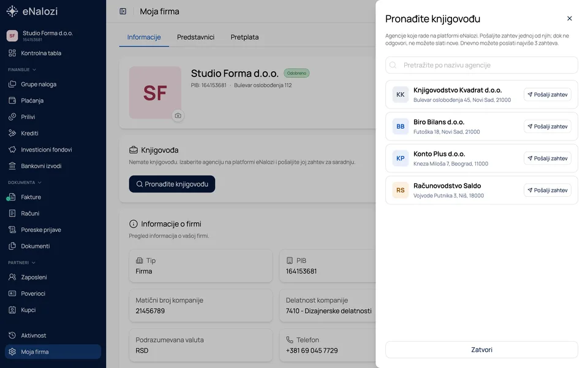Toggle the sidebar collapse icon
The height and width of the screenshot is (368, 588).
coord(123,11)
